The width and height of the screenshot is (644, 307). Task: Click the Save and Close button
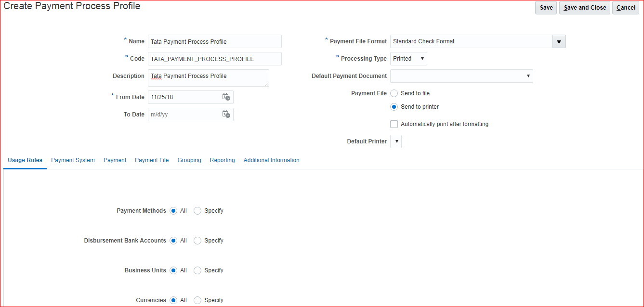tap(584, 8)
